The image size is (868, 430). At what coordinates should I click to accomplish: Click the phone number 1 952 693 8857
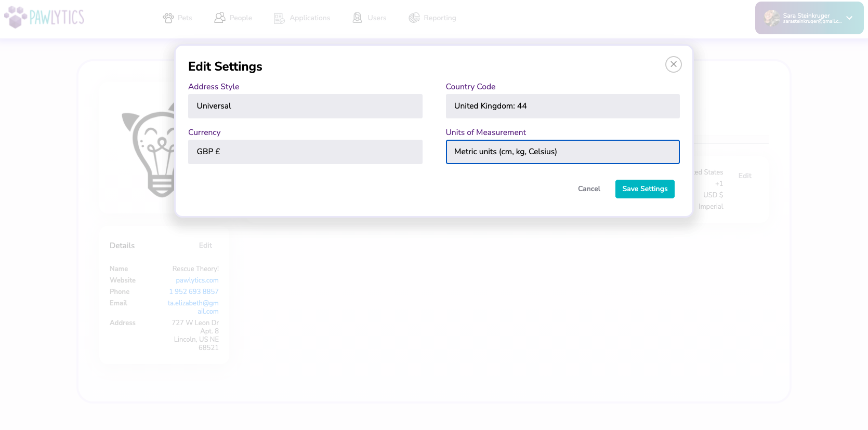point(194,292)
